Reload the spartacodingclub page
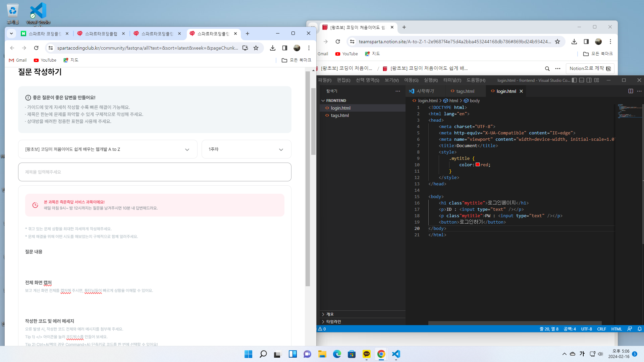Screen dimensions: 644x362 click(x=36, y=48)
